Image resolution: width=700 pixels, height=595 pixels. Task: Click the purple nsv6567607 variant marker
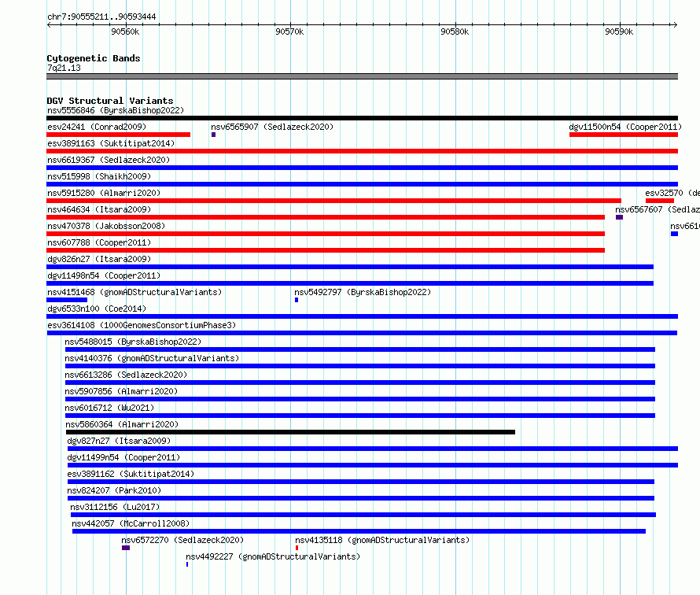[619, 217]
